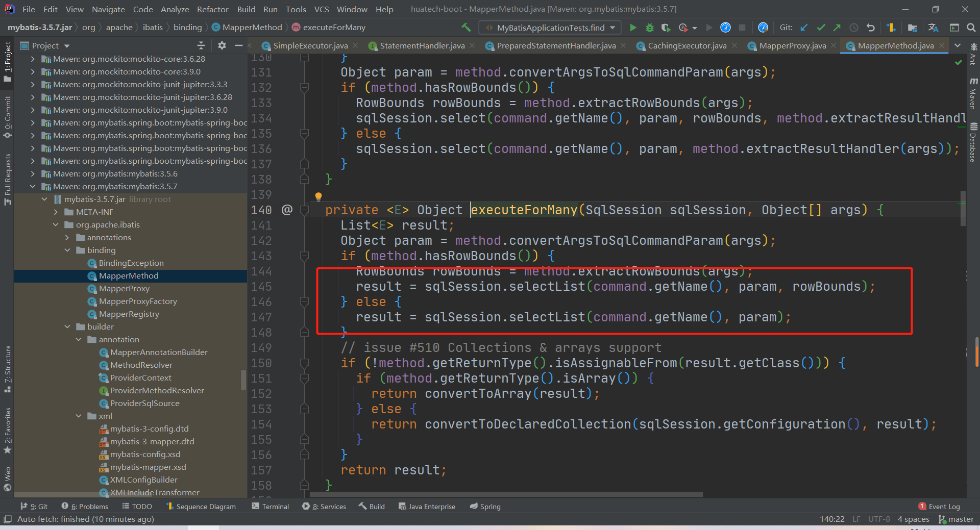The width and height of the screenshot is (980, 530).
Task: Start debugging with the green bug icon
Action: click(x=650, y=28)
